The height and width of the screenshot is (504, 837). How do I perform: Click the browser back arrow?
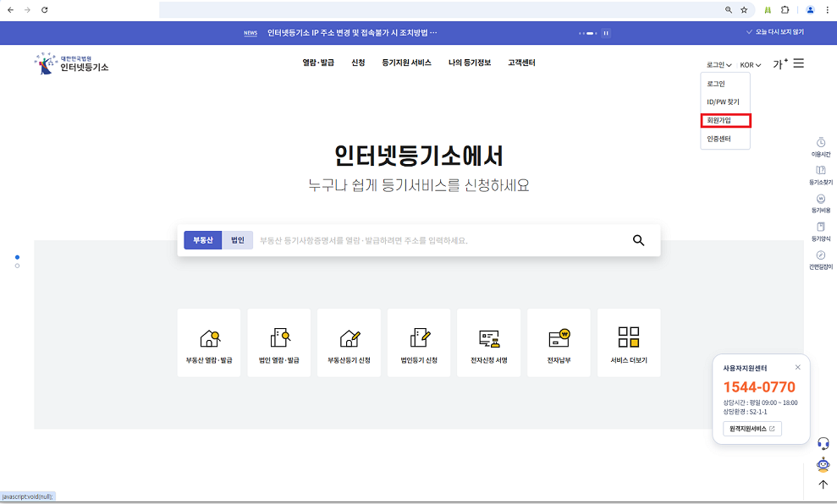click(10, 9)
